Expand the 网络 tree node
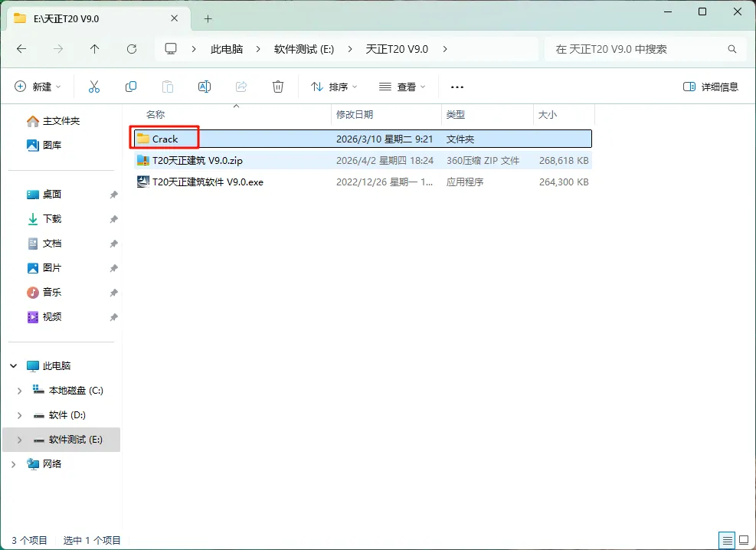Viewport: 756px width, 550px height. click(x=14, y=464)
